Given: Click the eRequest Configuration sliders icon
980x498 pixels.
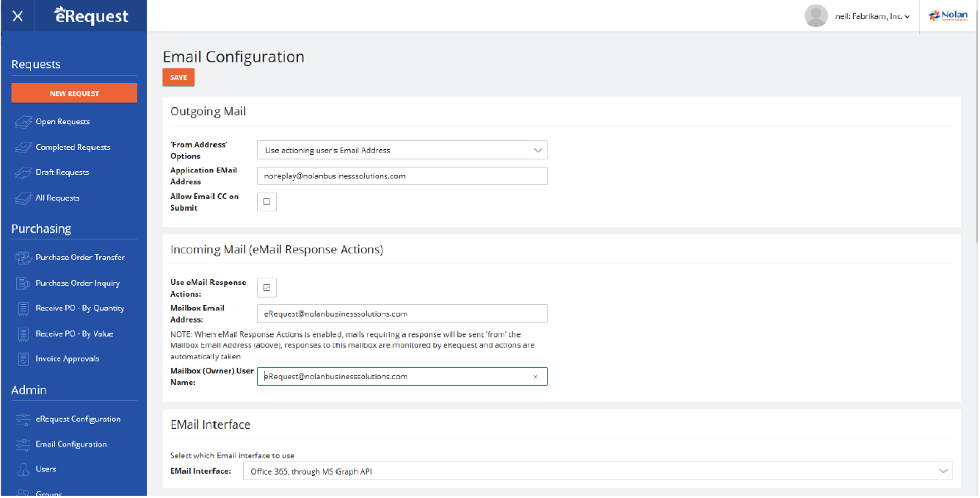Looking at the screenshot, I should point(23,419).
